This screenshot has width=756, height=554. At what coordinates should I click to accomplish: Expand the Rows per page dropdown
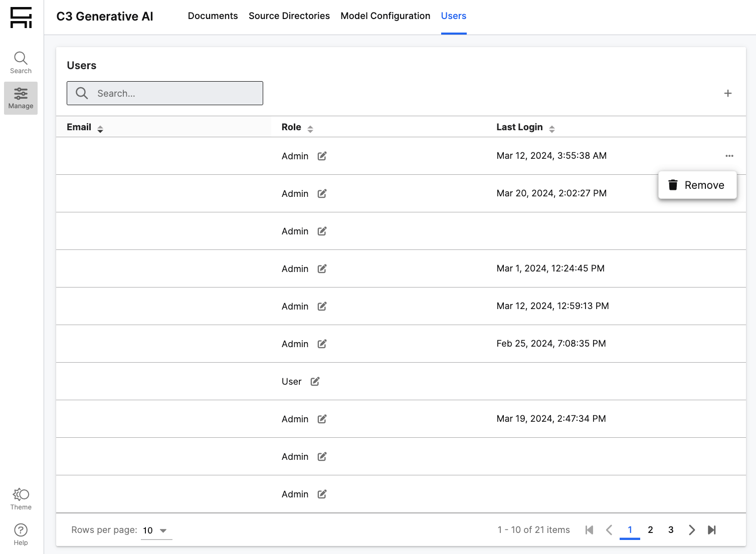(156, 530)
